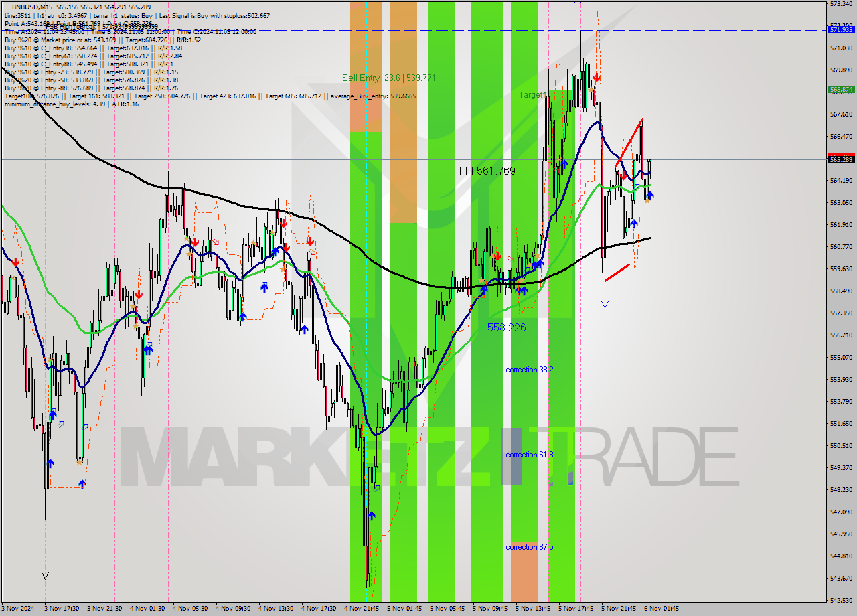This screenshot has width=857, height=616.
Task: Select the 'correction 61.8' label
Action: coord(529,455)
